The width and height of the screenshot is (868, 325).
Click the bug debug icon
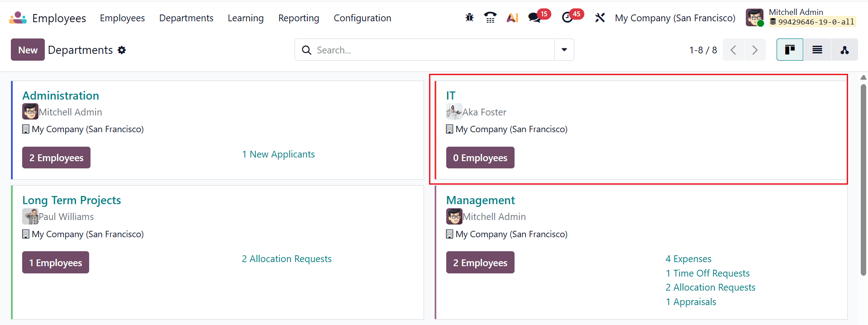pyautogui.click(x=469, y=18)
